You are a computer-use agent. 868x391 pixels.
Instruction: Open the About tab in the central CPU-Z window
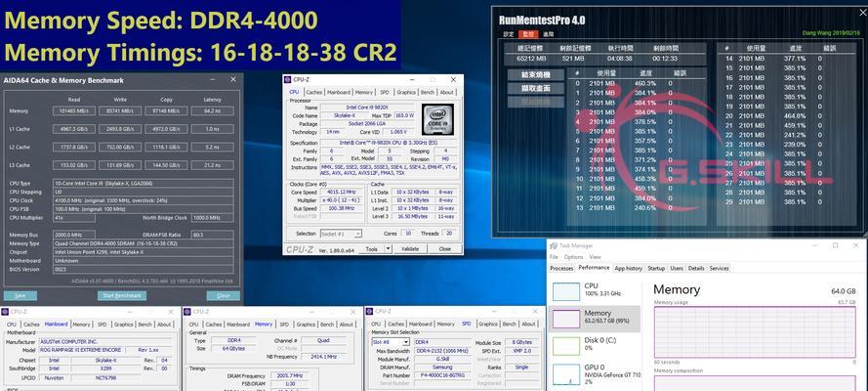point(447,92)
